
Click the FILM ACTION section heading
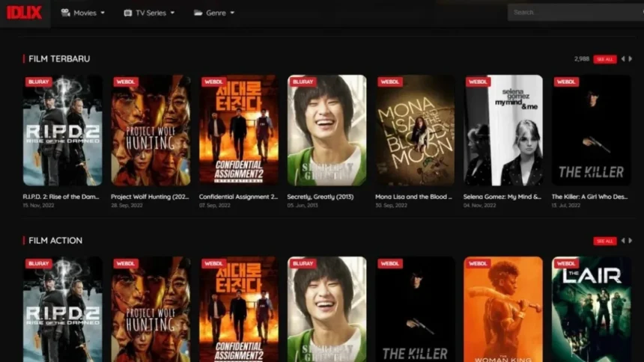click(x=55, y=241)
